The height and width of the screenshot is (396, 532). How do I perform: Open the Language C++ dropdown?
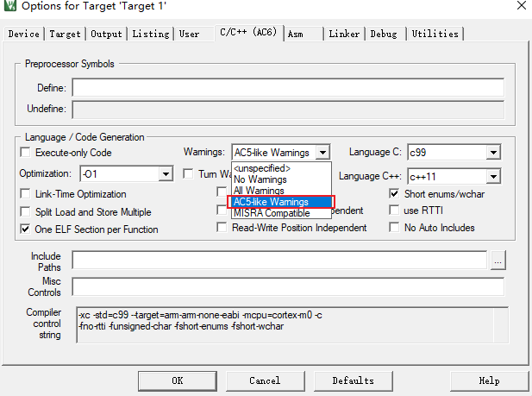[x=493, y=177]
